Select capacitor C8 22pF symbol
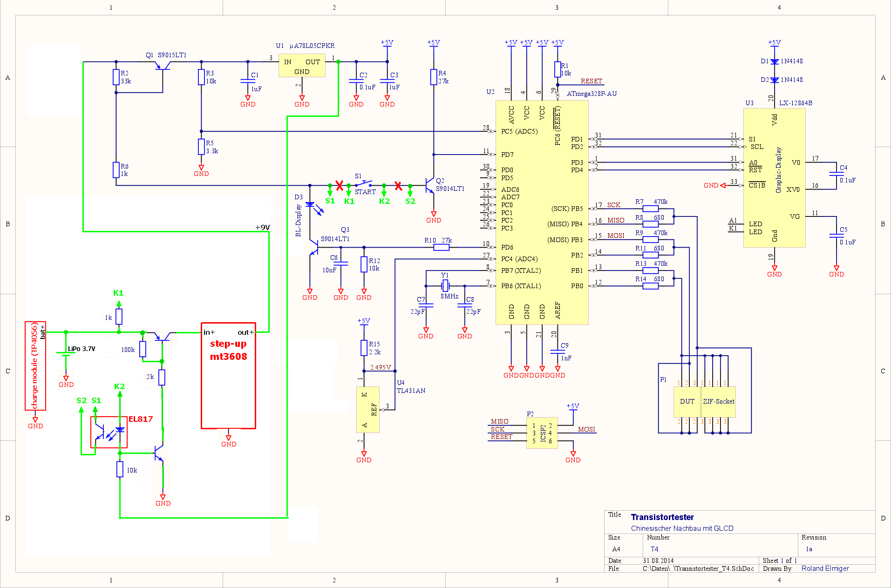The height and width of the screenshot is (588, 891). click(x=464, y=305)
